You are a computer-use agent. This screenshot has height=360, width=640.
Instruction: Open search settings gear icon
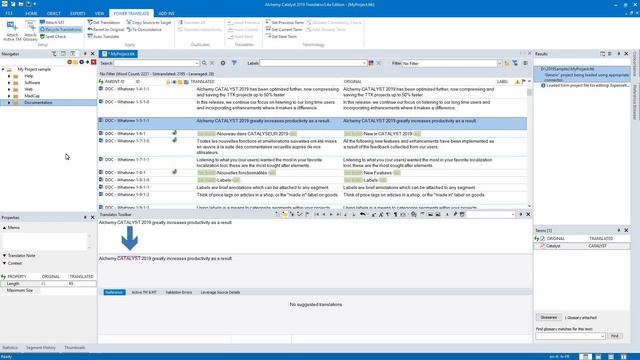click(x=223, y=63)
